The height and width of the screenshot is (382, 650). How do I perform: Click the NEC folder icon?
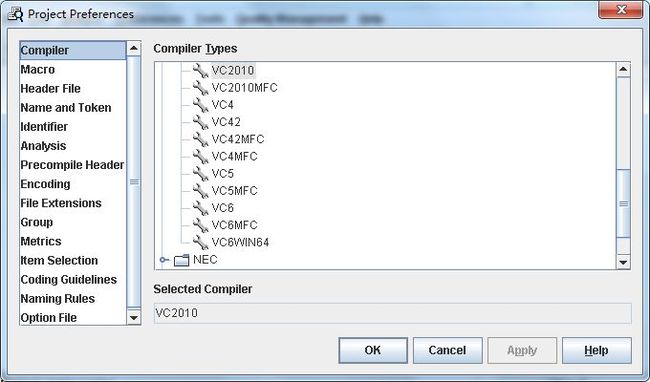coord(182,260)
